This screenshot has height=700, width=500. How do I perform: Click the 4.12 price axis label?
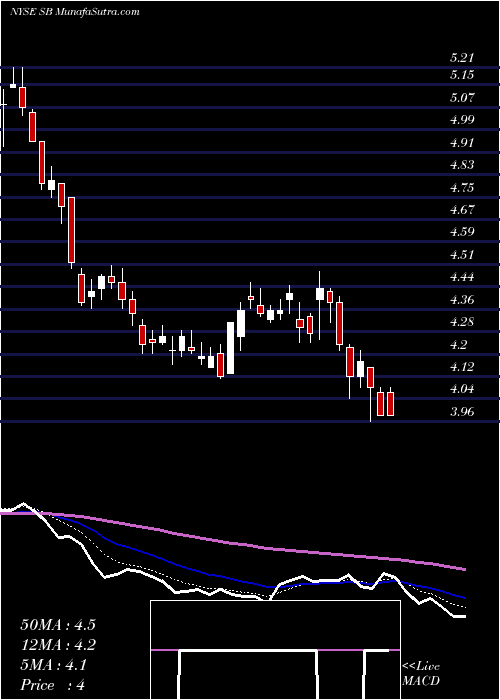462,367
